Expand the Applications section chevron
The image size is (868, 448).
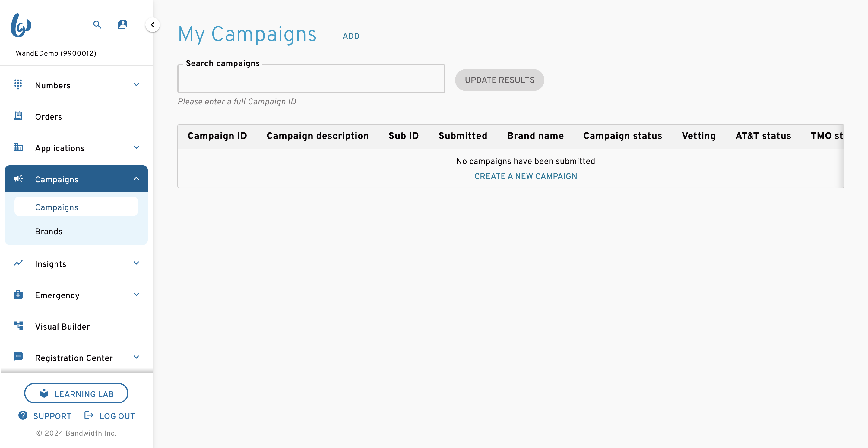pos(136,147)
